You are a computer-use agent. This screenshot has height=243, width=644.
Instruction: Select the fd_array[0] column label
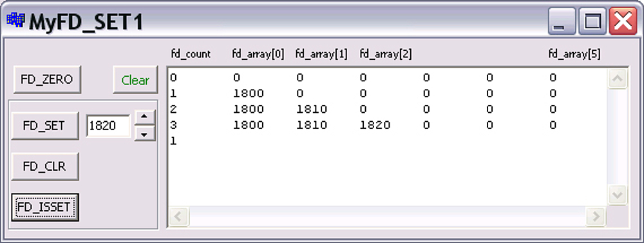[258, 54]
